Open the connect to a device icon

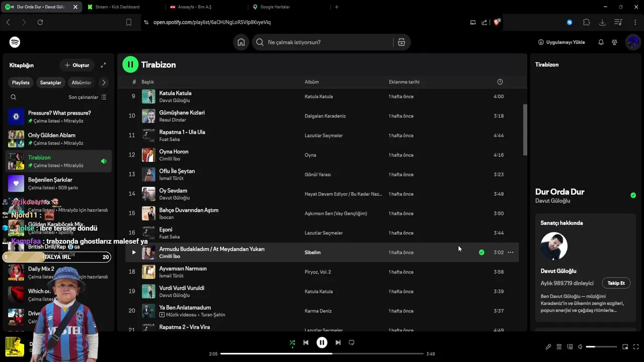tap(570, 347)
